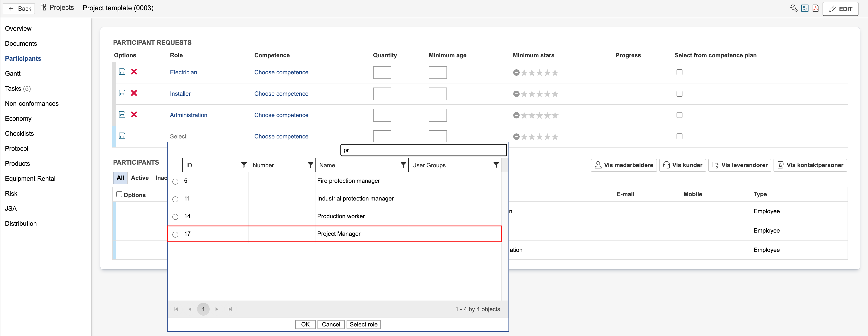The width and height of the screenshot is (868, 336).
Task: Select radio button for Production worker
Action: click(175, 217)
